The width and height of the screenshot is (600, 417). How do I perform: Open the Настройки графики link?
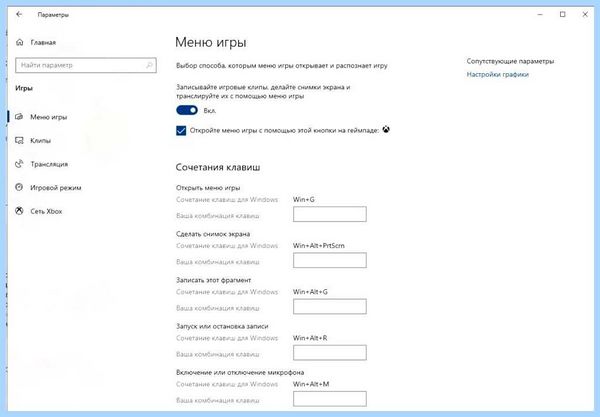[x=497, y=75]
